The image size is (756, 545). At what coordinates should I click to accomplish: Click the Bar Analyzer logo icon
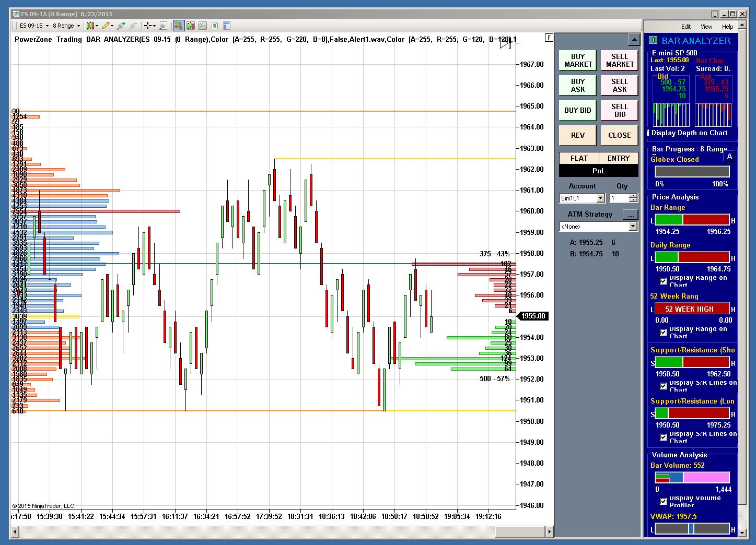(x=653, y=40)
